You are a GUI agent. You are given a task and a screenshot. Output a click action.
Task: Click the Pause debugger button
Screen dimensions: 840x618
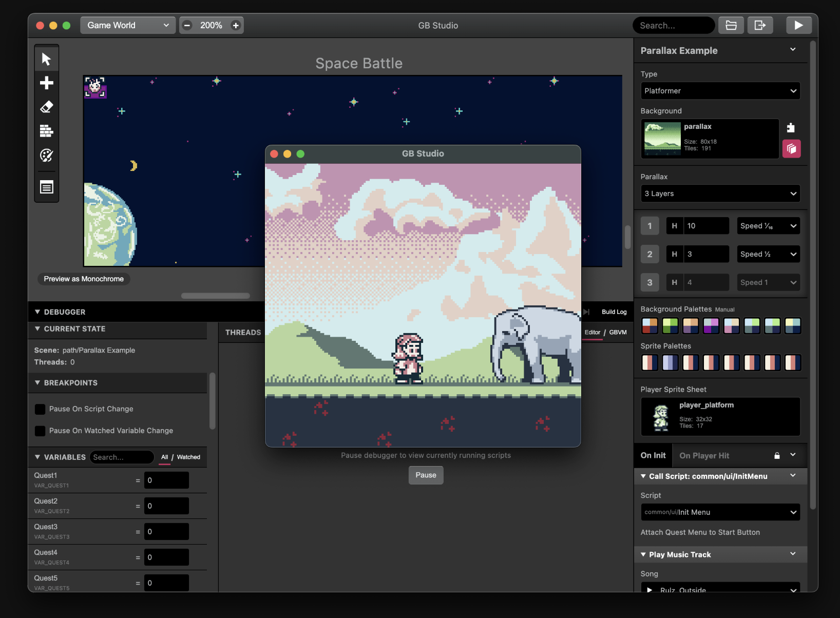click(426, 475)
